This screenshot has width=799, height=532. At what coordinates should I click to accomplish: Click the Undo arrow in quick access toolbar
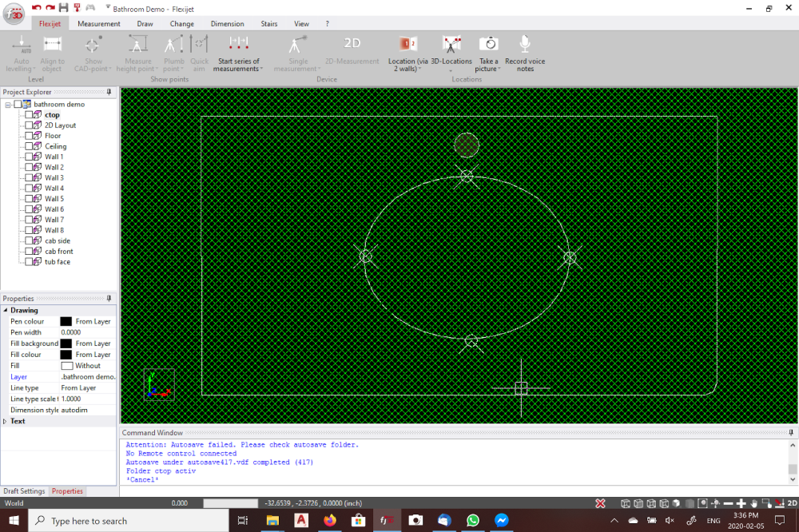tap(37, 8)
